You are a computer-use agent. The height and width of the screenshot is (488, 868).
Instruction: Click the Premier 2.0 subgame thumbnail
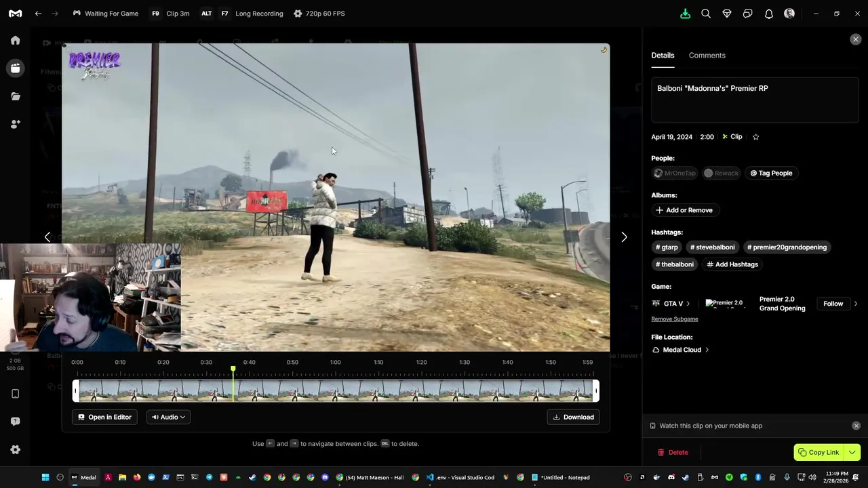point(724,304)
